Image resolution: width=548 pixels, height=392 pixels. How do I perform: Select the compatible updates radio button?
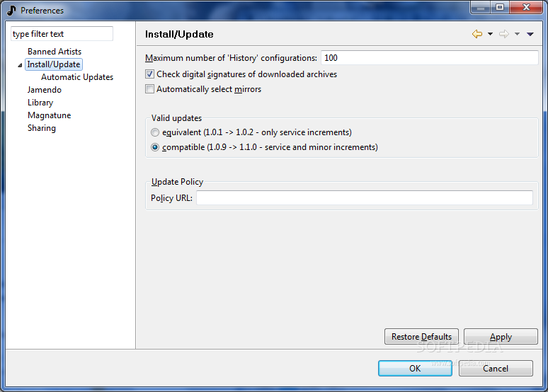[x=155, y=147]
